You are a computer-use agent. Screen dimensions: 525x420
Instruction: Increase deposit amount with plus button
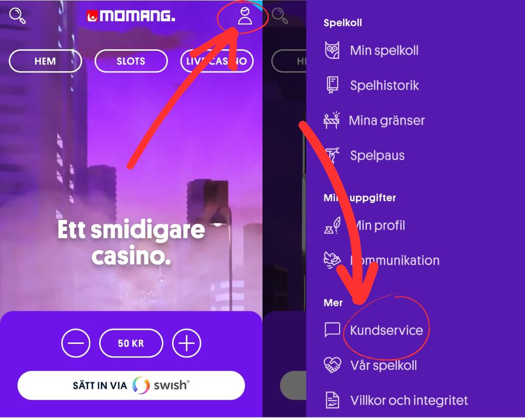[186, 343]
